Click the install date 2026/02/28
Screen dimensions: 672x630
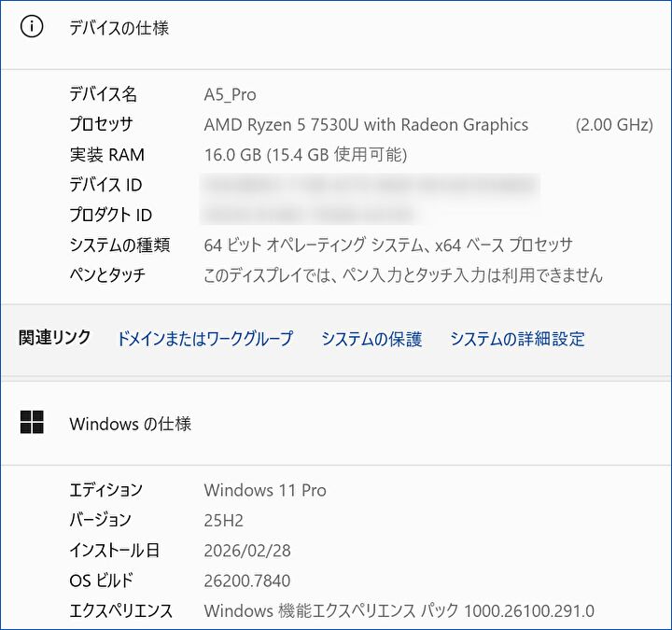247,551
